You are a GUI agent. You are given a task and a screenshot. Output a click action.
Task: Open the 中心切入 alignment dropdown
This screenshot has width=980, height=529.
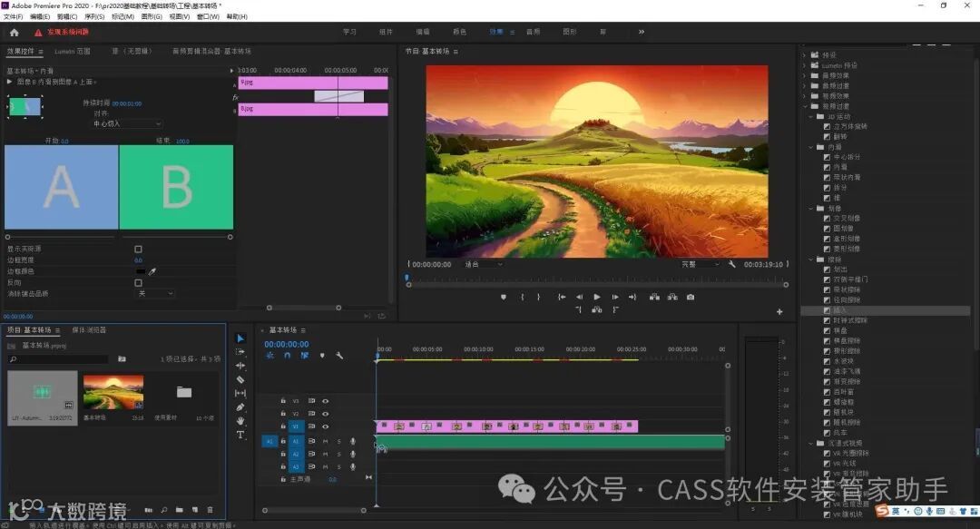(x=127, y=123)
